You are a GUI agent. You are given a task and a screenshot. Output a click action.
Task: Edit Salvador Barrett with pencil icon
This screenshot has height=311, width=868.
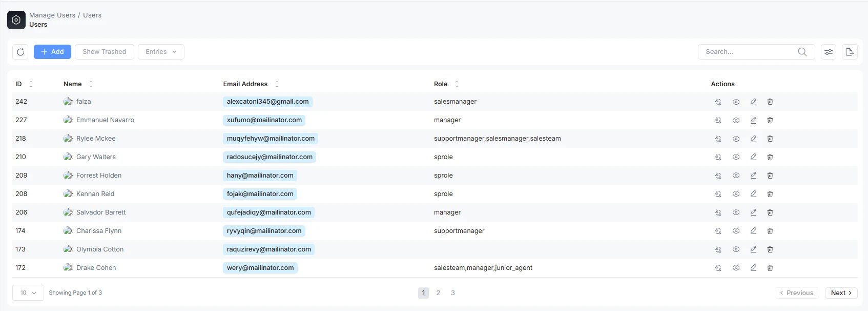(753, 212)
